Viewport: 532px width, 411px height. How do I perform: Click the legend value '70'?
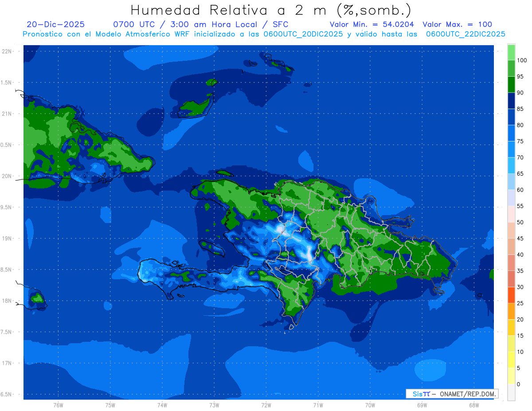tap(520, 157)
